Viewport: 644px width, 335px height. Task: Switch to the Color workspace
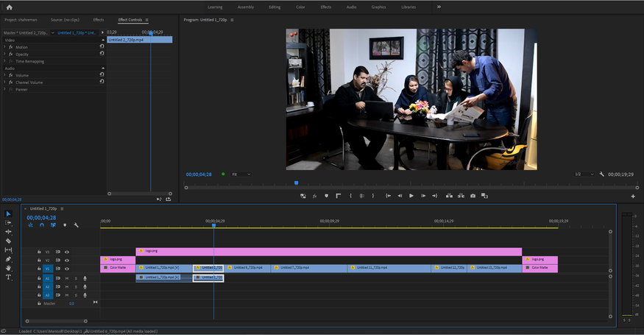pos(300,7)
